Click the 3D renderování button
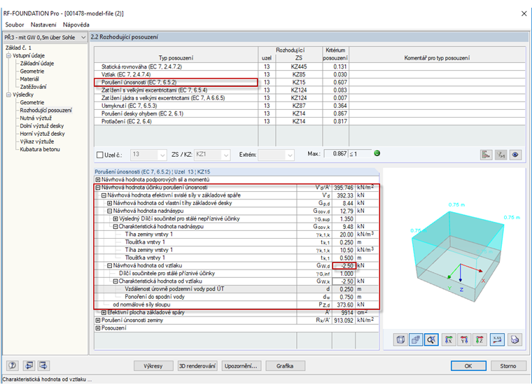This screenshot has width=532, height=392. 197,366
